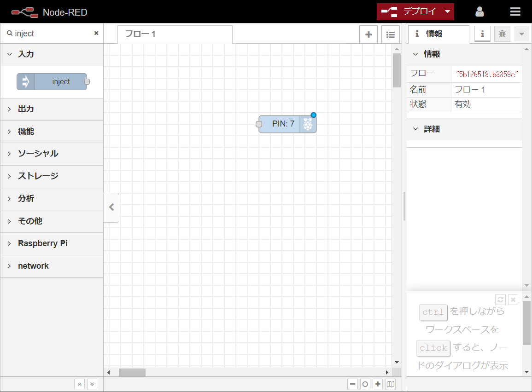Open the deploy options dropdown arrow

(x=448, y=12)
